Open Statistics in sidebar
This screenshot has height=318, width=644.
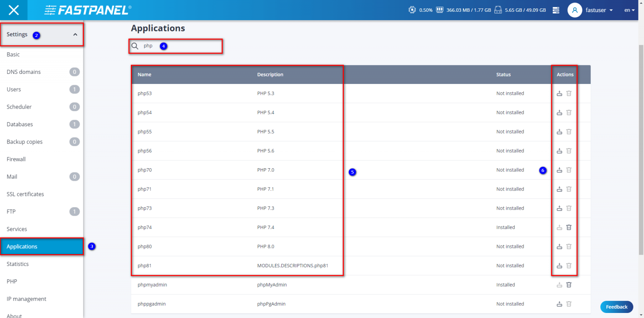click(42, 264)
